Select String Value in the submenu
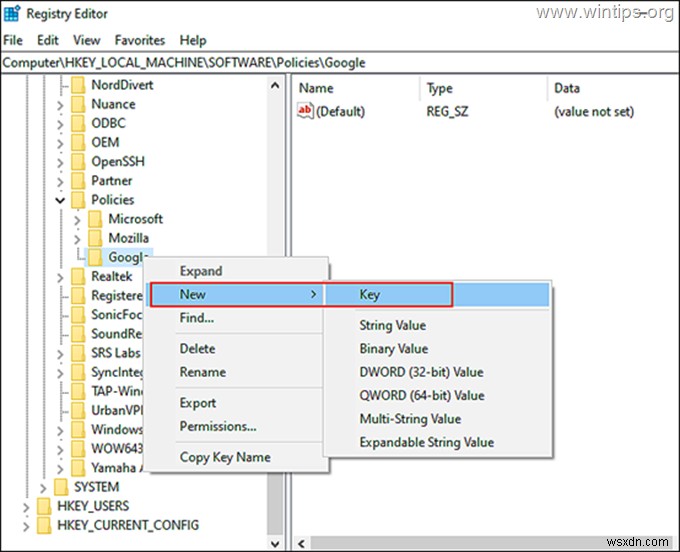Viewport: 680px width, 552px height. [438, 325]
